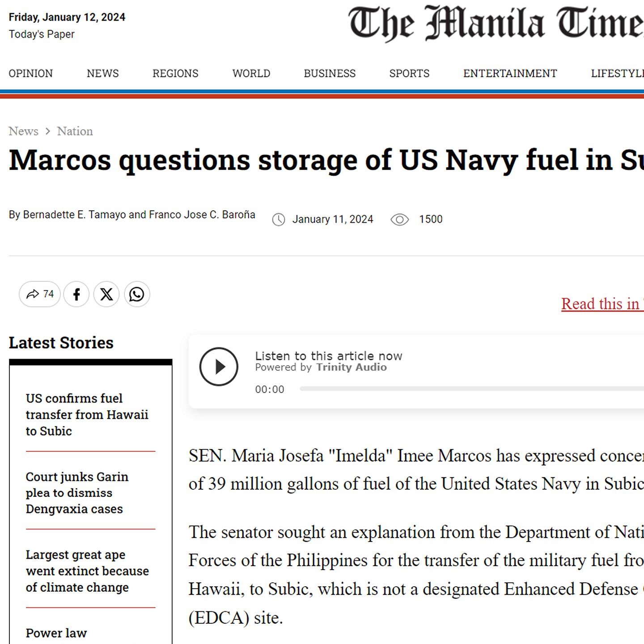The height and width of the screenshot is (644, 644).
Task: Click the clock icon beside January 11, 2024
Action: (279, 220)
